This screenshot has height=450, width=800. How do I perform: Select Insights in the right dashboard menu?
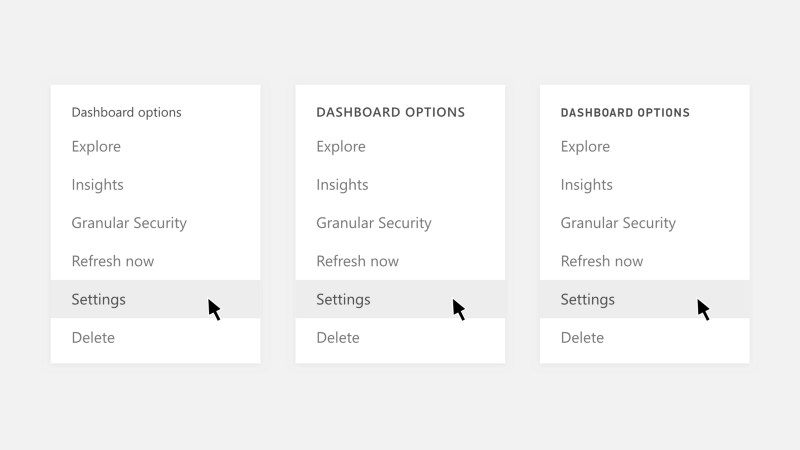pyautogui.click(x=587, y=185)
